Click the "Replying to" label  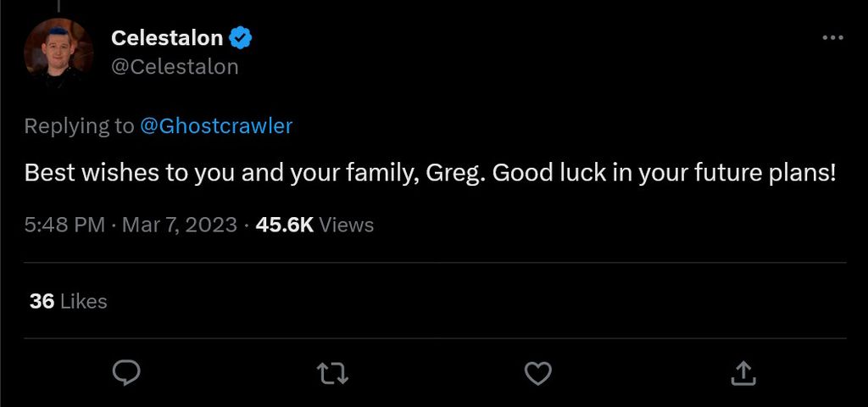click(x=79, y=126)
